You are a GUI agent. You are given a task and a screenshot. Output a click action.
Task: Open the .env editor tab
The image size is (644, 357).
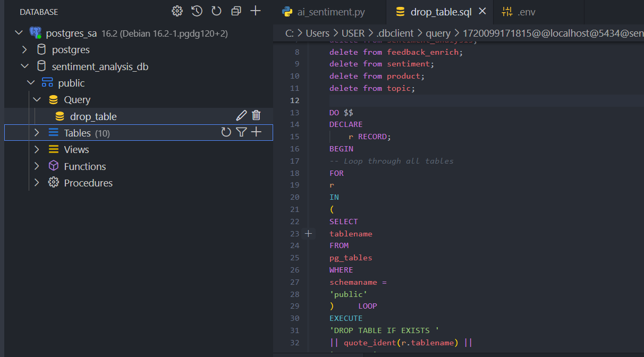(x=526, y=12)
